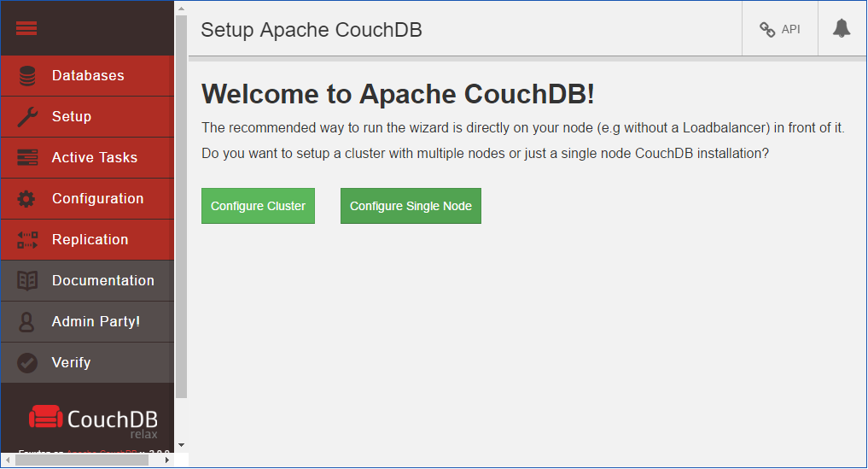
Task: Click the Replication arrows icon
Action: coord(27,240)
